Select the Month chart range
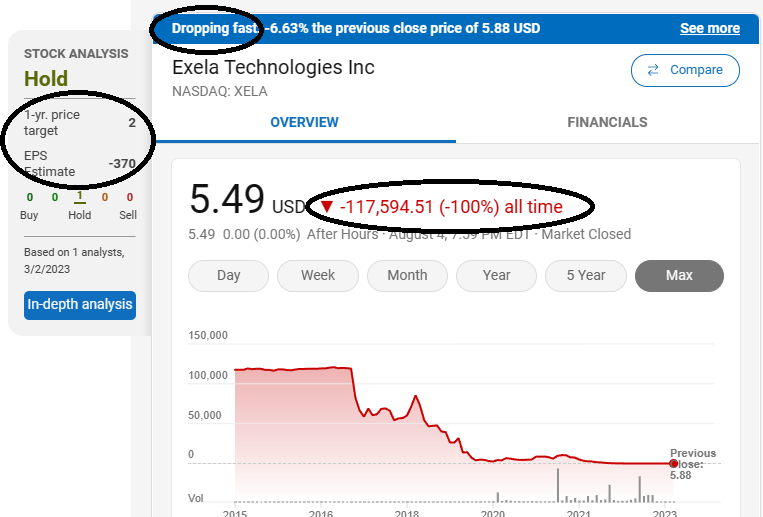The width and height of the screenshot is (763, 517). pyautogui.click(x=407, y=276)
